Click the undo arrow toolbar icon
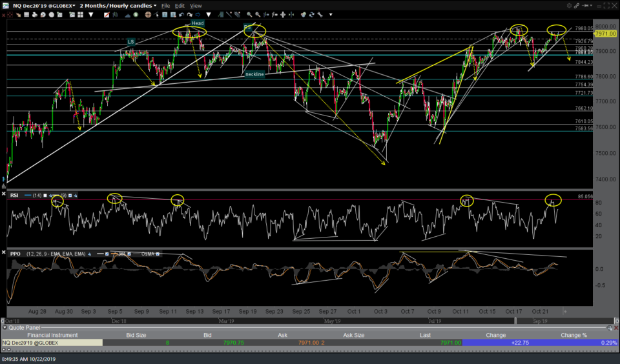 pyautogui.click(x=181, y=15)
